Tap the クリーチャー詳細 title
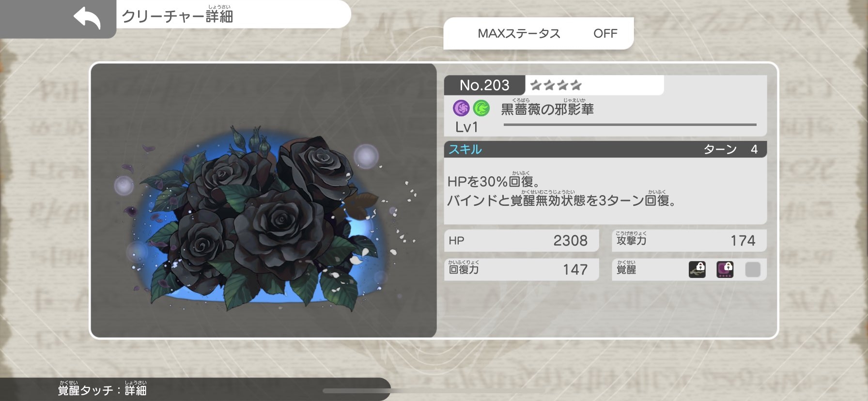This screenshot has width=868, height=401. 177,16
